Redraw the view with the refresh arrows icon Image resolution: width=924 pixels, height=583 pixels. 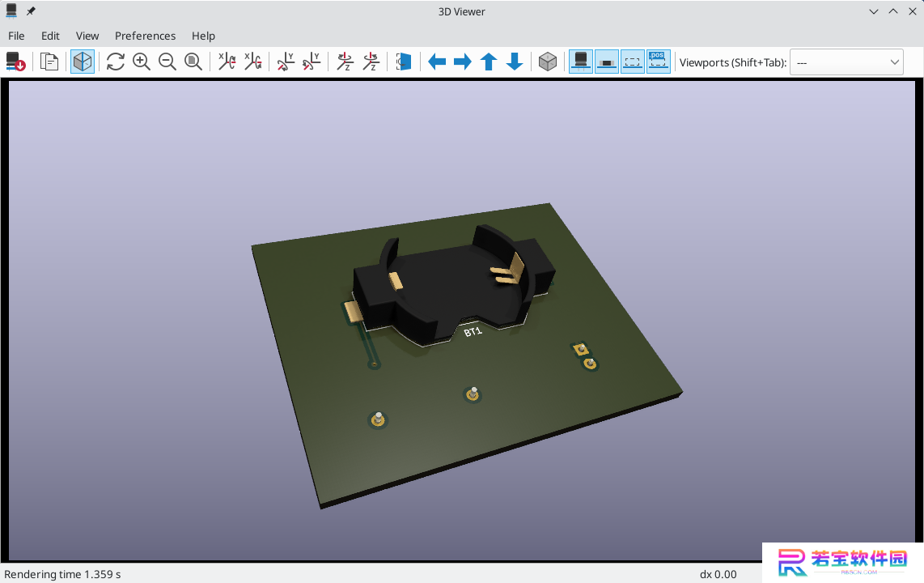coord(116,62)
